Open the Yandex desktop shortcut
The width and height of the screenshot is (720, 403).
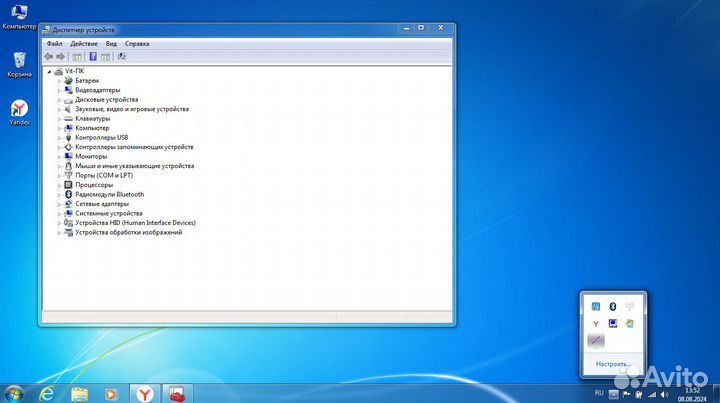tap(19, 112)
